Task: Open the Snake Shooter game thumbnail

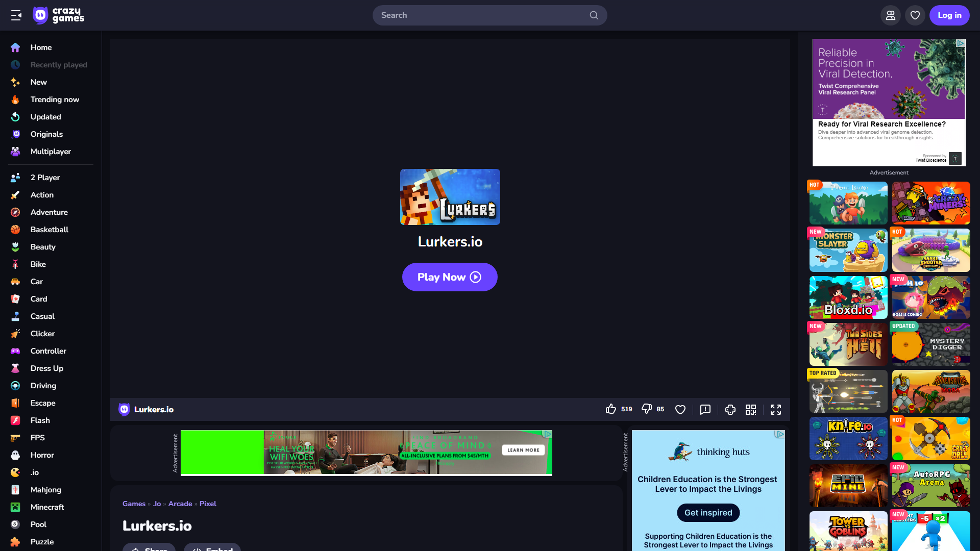Action: tap(931, 250)
